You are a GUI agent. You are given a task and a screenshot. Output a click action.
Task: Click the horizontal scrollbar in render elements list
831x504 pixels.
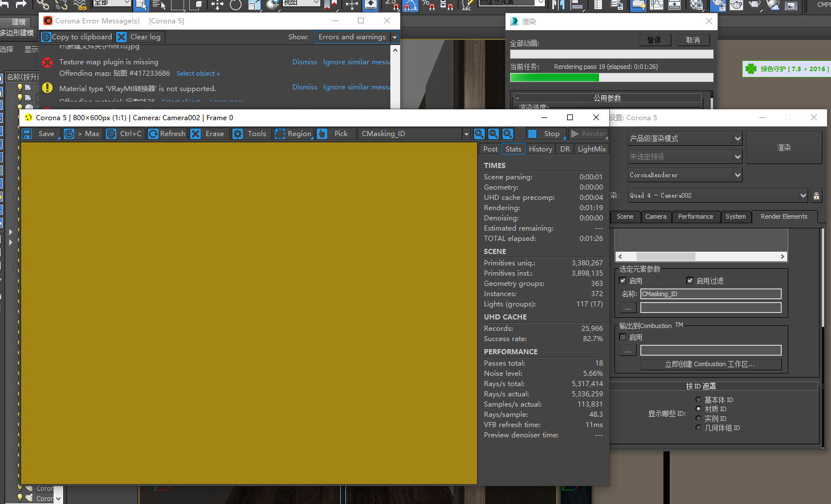[x=702, y=256]
